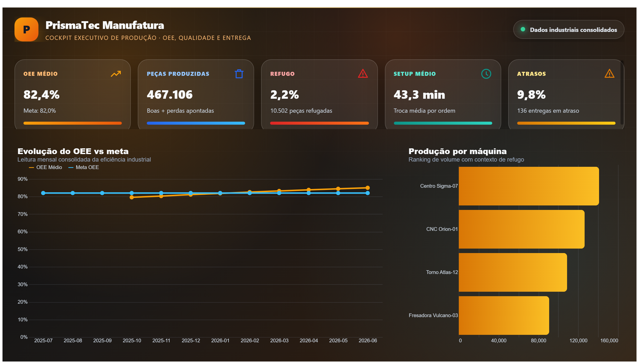Click the 'Cockpit executivo de produção' subtitle
Image resolution: width=639 pixels, height=364 pixels.
[x=148, y=38]
